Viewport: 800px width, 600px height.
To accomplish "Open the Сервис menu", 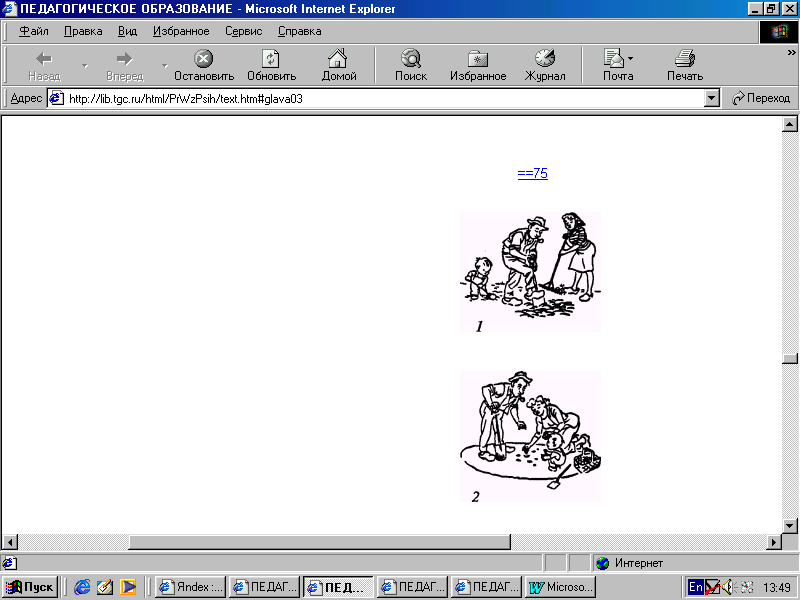I will tap(243, 31).
